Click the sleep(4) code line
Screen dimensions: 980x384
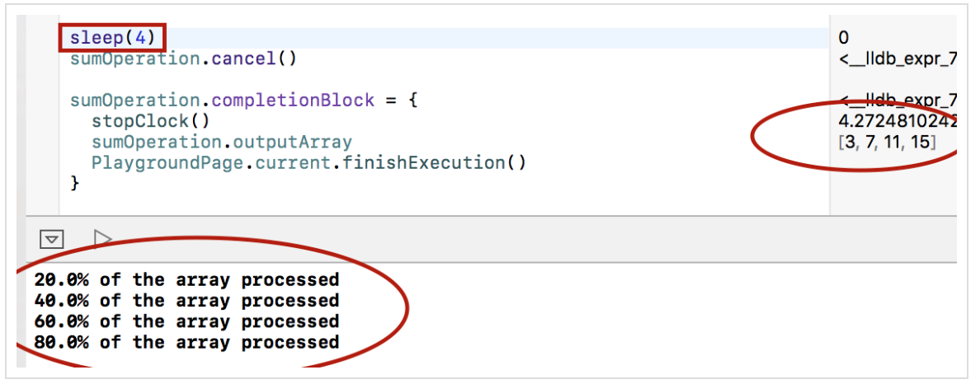[x=111, y=38]
